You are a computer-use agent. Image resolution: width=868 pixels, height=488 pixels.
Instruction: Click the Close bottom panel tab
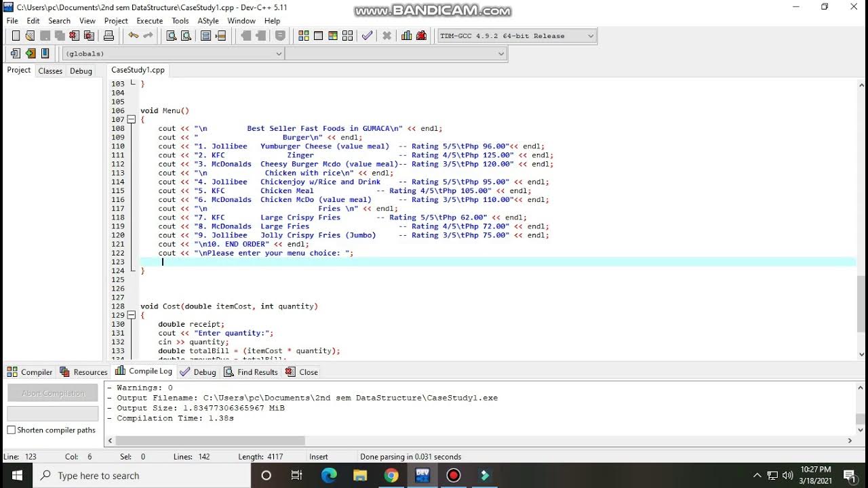302,372
